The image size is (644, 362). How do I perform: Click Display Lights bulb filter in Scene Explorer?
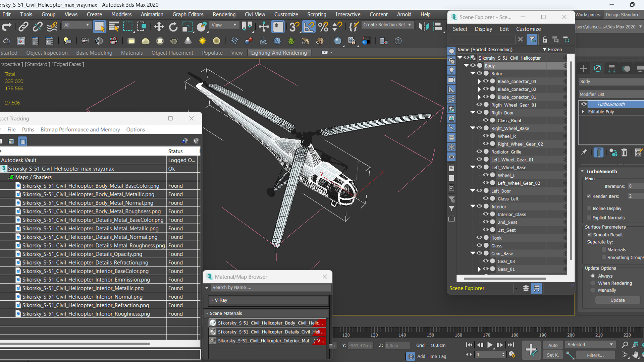point(451,70)
